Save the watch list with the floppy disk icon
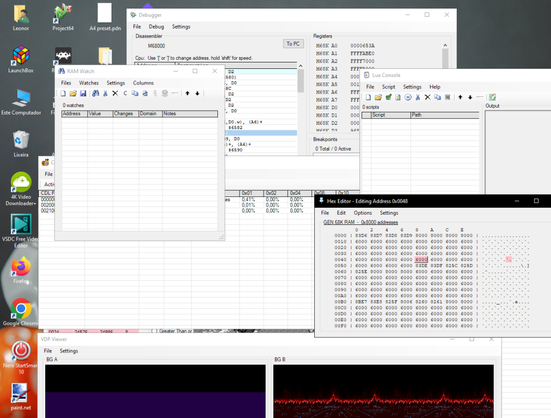 [83, 93]
